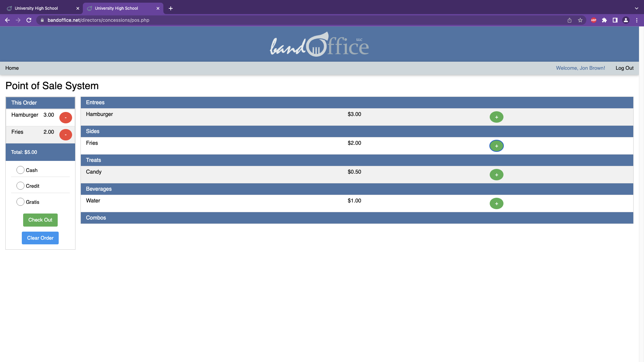Add Candy to the order

coord(496,175)
